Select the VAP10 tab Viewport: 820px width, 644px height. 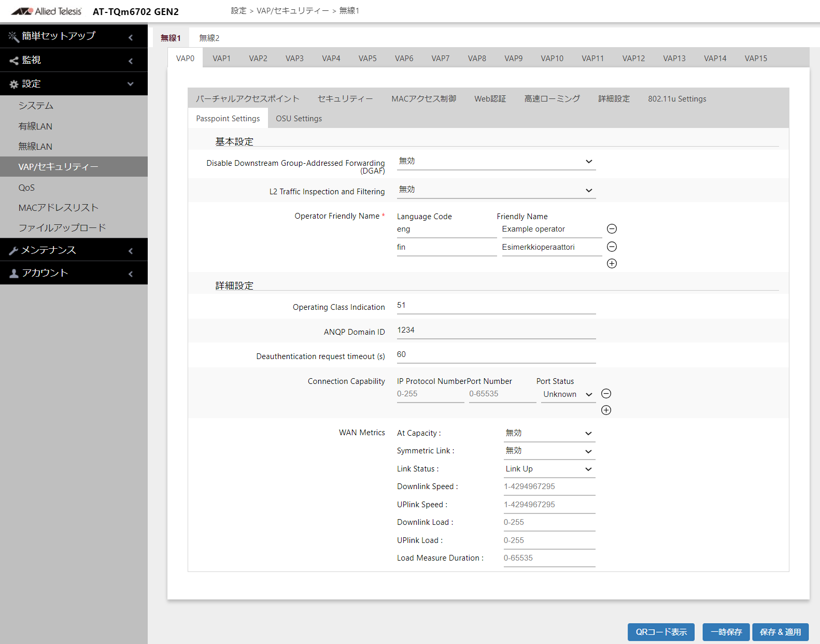coord(552,58)
